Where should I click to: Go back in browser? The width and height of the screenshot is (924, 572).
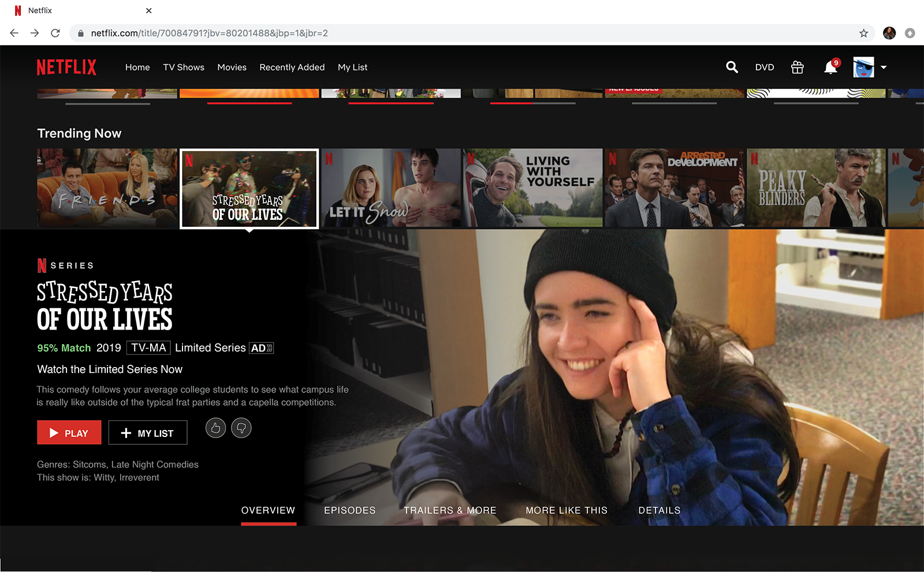pyautogui.click(x=14, y=33)
